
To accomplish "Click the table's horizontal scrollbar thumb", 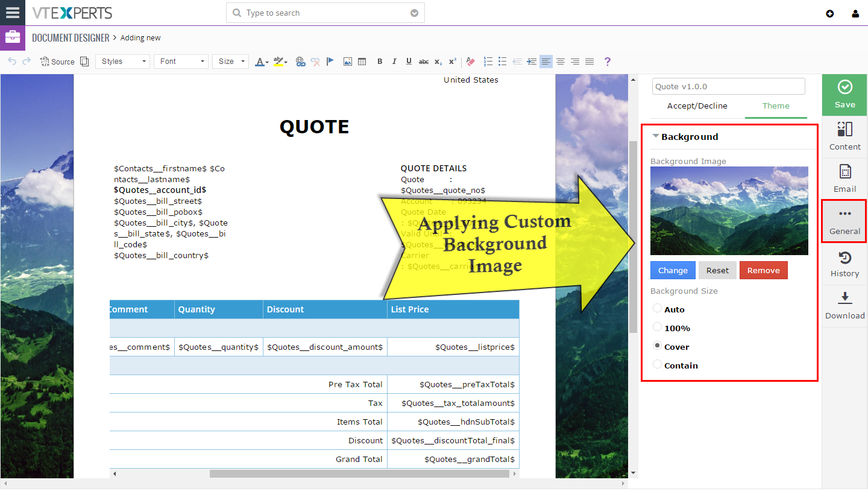I will [x=359, y=473].
